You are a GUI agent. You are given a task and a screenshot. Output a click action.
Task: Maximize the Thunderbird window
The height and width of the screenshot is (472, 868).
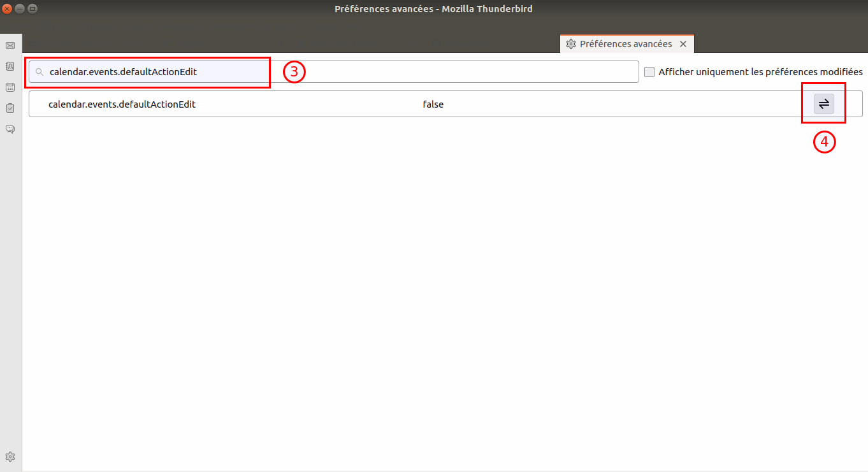pyautogui.click(x=33, y=9)
